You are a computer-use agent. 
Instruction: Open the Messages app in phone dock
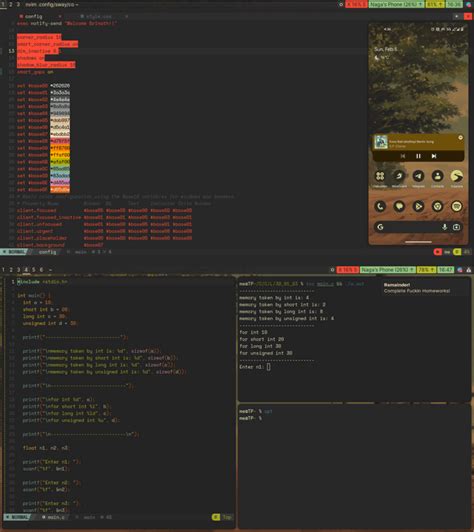pyautogui.click(x=399, y=206)
